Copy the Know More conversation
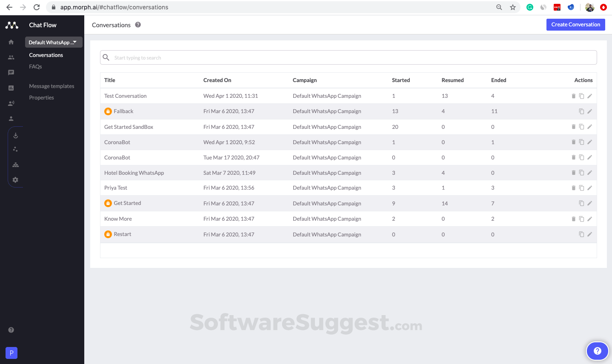Image resolution: width=612 pixels, height=364 pixels. 581,219
